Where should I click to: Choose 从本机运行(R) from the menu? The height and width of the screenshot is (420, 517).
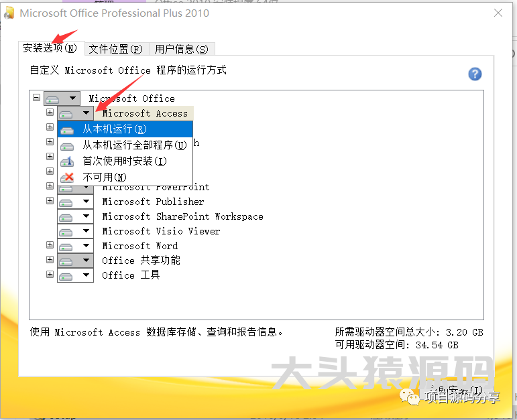click(x=125, y=129)
